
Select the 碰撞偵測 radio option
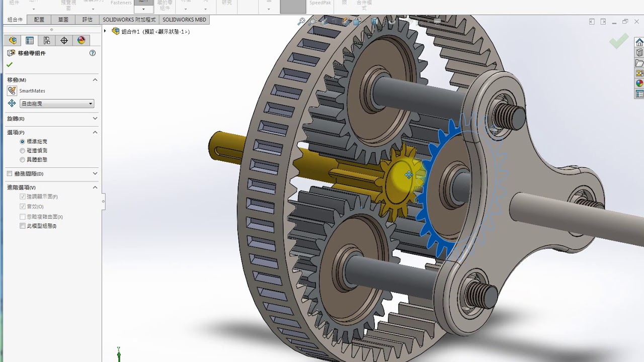click(x=22, y=150)
